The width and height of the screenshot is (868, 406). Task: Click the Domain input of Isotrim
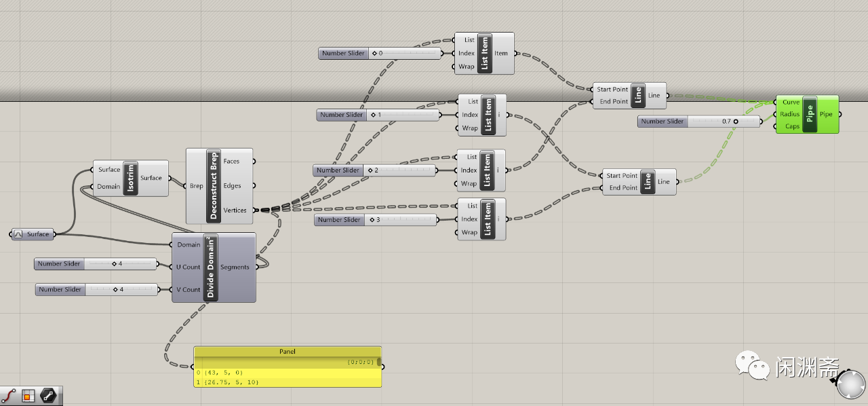pyautogui.click(x=108, y=187)
